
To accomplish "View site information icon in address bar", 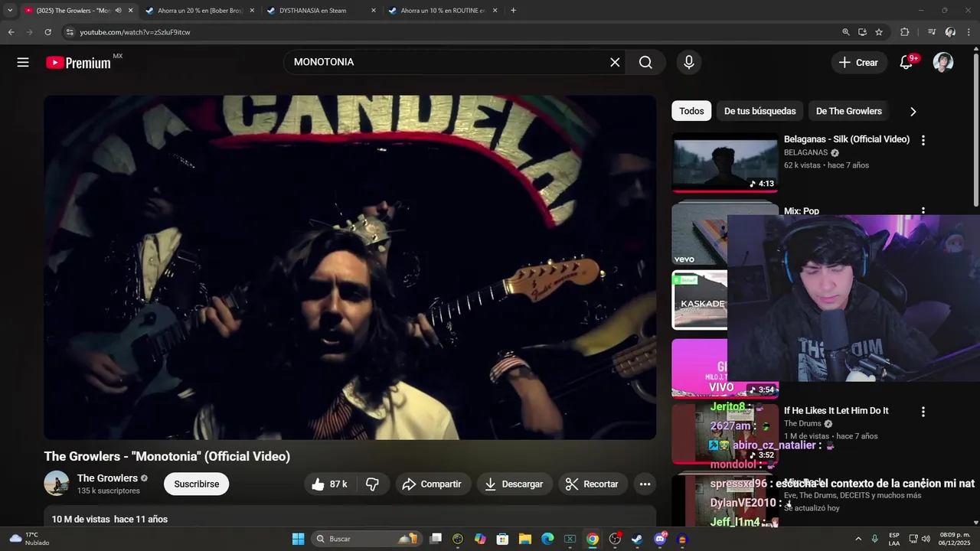I will click(x=70, y=32).
